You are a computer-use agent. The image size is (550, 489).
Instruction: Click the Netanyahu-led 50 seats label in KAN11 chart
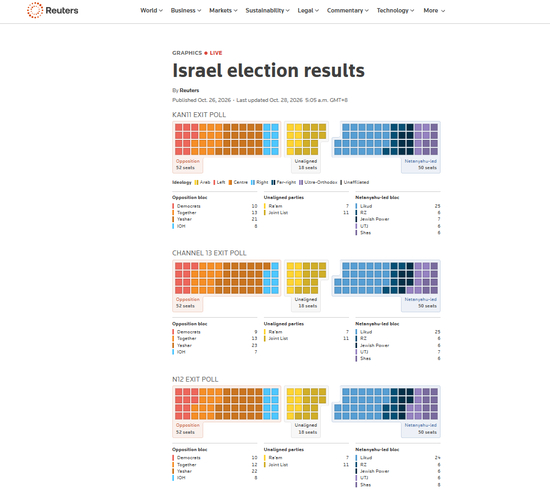421,165
